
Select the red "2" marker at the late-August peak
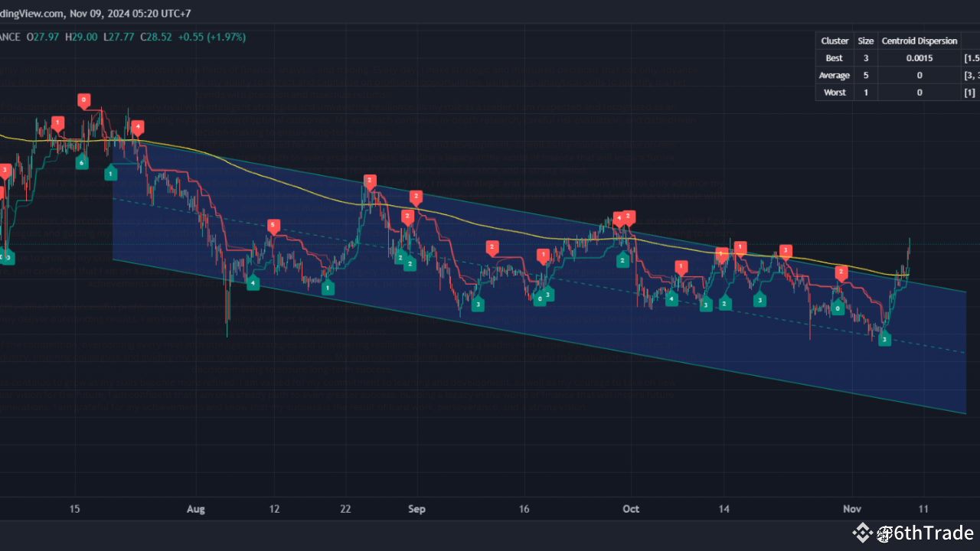(370, 182)
